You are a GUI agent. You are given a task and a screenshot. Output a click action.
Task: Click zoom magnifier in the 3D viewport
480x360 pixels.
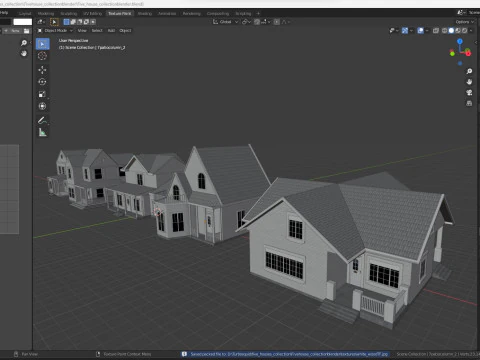[469, 71]
